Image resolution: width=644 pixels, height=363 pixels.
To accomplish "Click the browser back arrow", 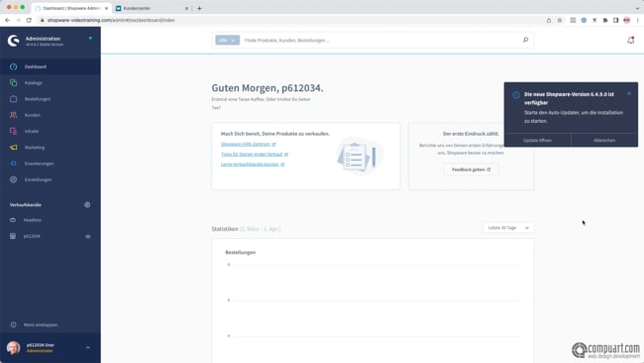I will click(7, 20).
